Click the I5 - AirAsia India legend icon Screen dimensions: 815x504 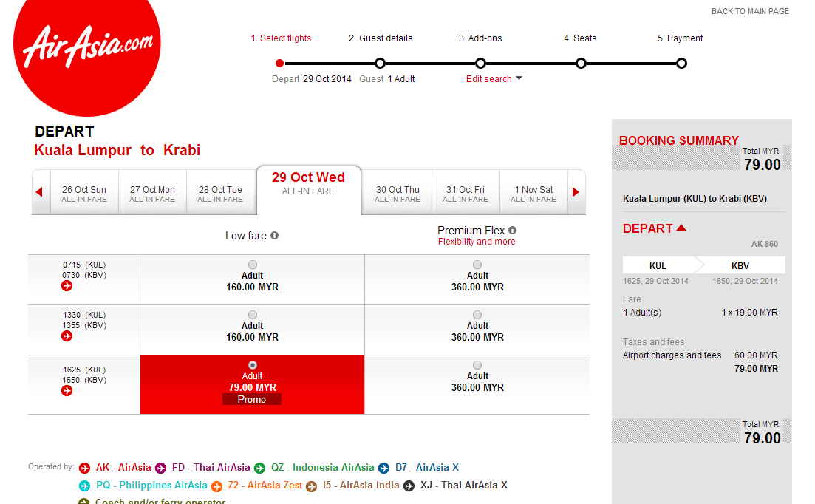click(x=311, y=486)
